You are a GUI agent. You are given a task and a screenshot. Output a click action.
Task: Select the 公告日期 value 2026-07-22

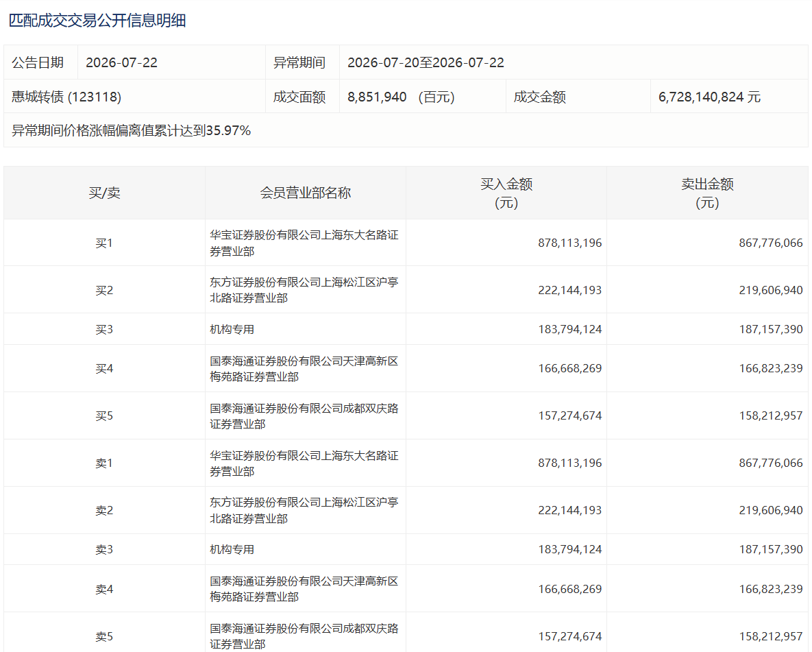[x=122, y=62]
